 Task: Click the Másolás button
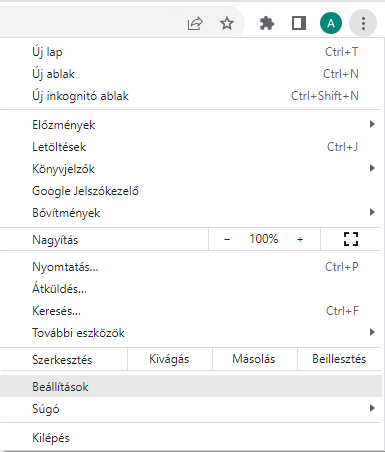coord(254,359)
